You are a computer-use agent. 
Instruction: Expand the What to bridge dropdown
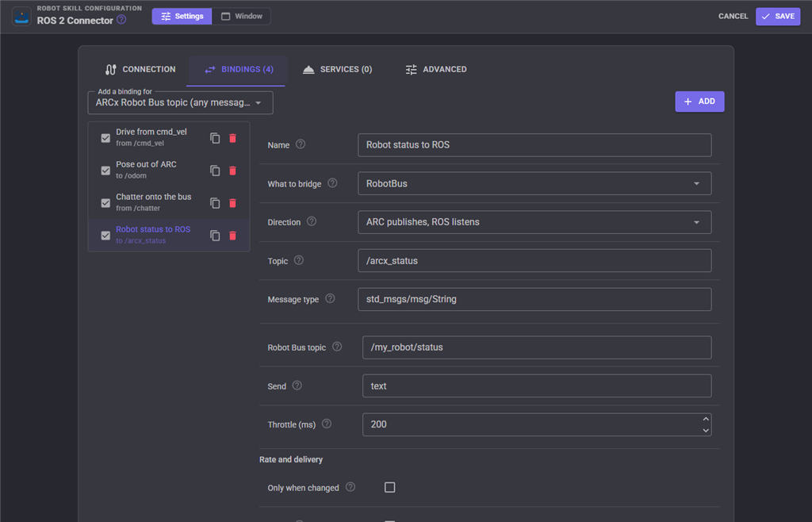coord(534,183)
